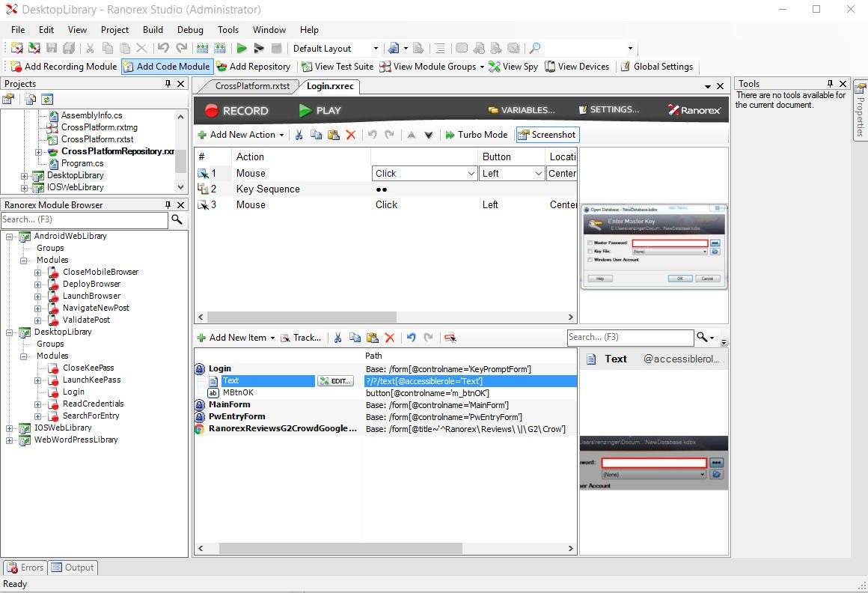Open View Spy tool
Image resolution: width=868 pixels, height=593 pixels.
point(513,67)
